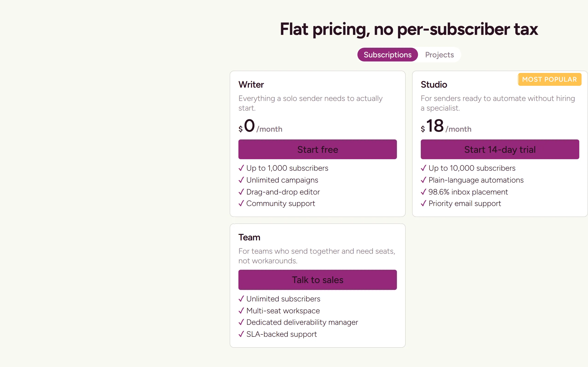
Task: Switch to the Projects pricing tab
Action: [x=439, y=55]
